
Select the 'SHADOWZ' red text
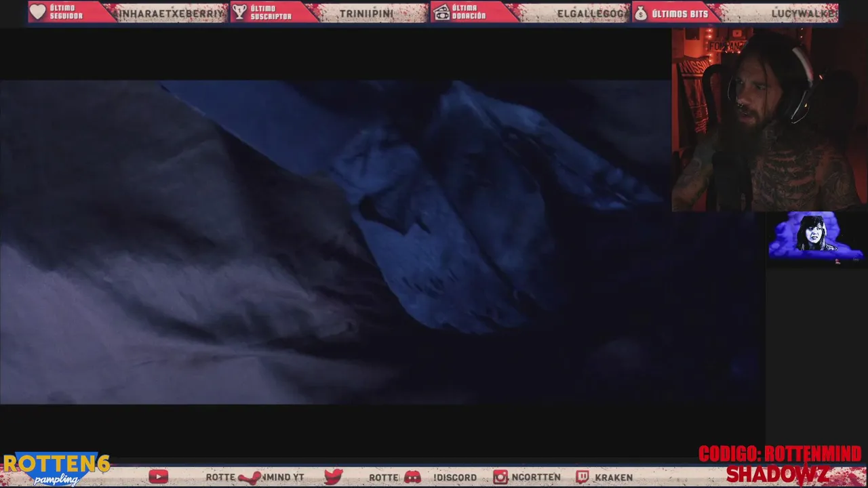[777, 474]
